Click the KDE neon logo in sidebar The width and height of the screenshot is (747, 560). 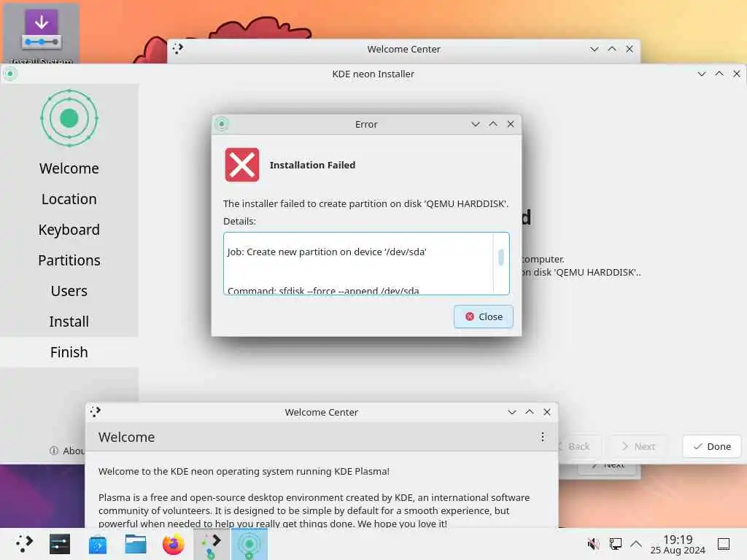pyautogui.click(x=69, y=118)
